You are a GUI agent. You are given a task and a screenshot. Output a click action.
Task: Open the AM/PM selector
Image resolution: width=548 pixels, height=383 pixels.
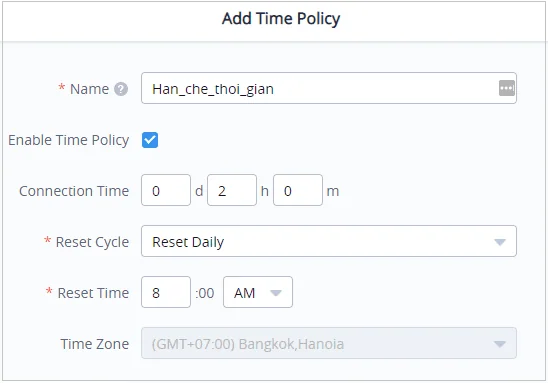[x=258, y=292]
